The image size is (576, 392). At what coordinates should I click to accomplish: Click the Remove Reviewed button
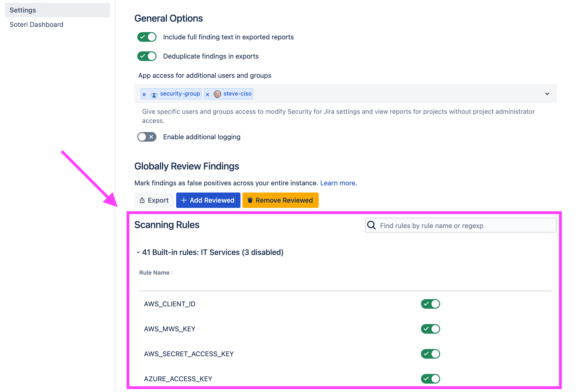pyautogui.click(x=280, y=200)
